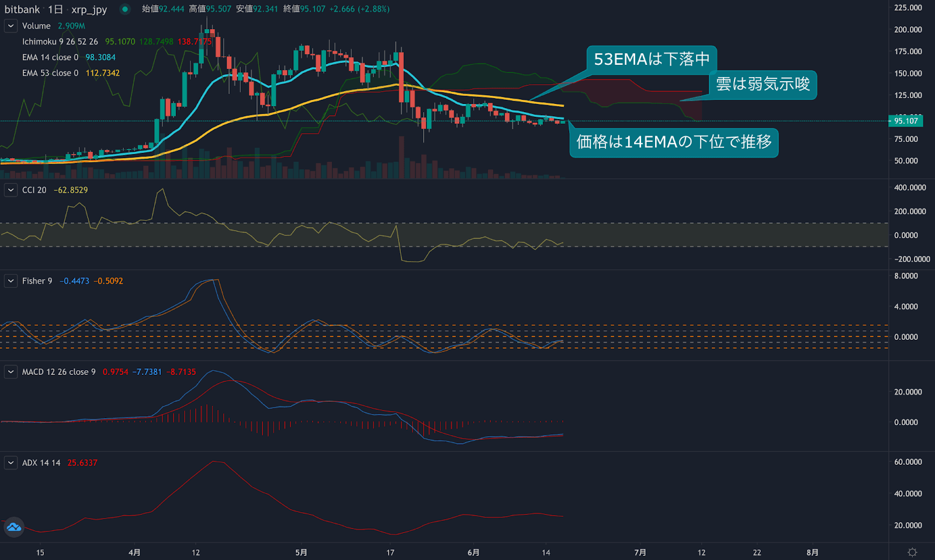Collapse the main chart indicator legend chevron
935x560 pixels.
point(11,26)
